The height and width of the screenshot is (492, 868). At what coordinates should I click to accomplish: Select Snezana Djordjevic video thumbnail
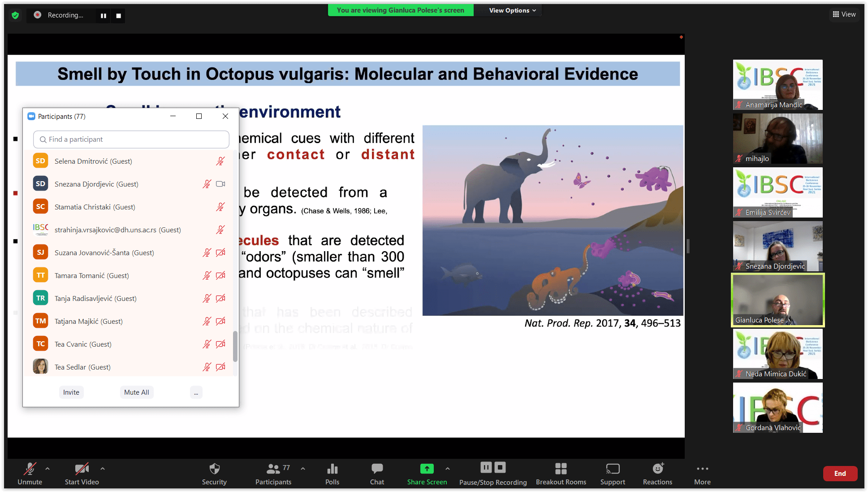coord(778,246)
